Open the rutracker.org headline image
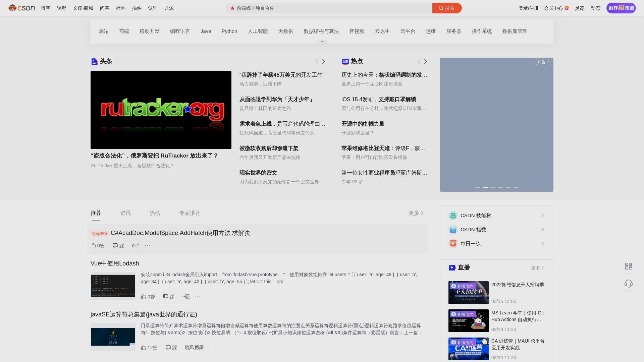Screen dimensions: 644x362 click(x=161, y=110)
